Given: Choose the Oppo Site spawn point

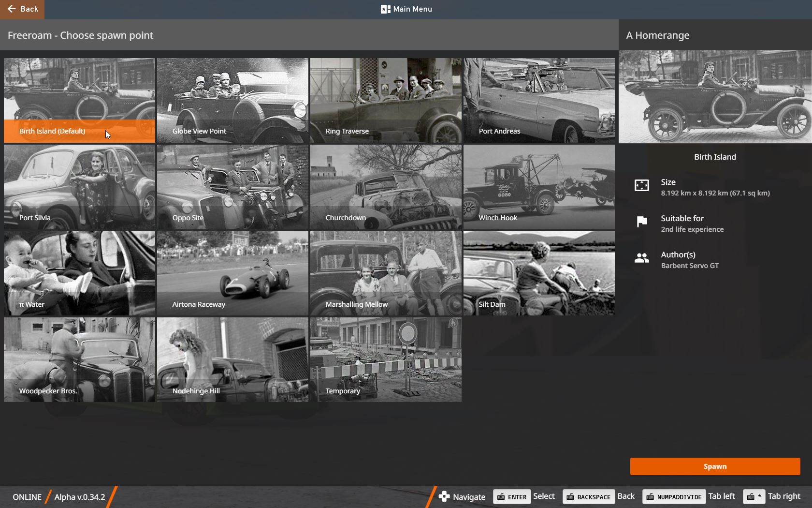Looking at the screenshot, I should point(232,187).
